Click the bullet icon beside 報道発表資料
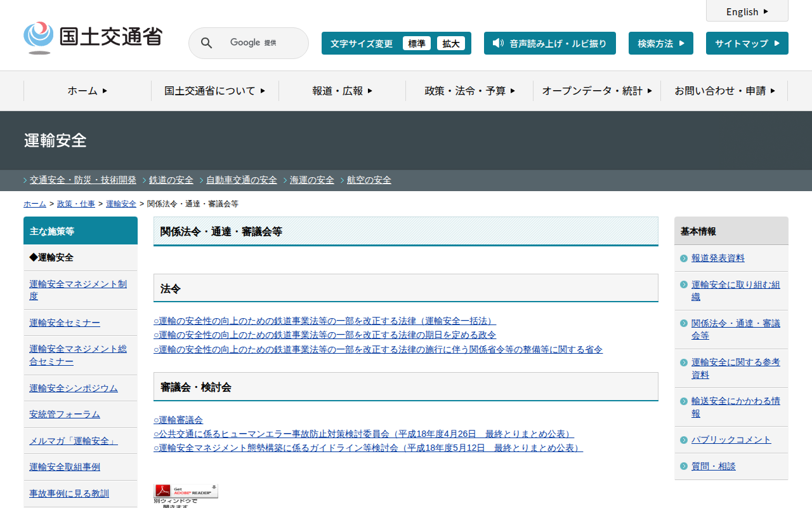 [x=683, y=258]
